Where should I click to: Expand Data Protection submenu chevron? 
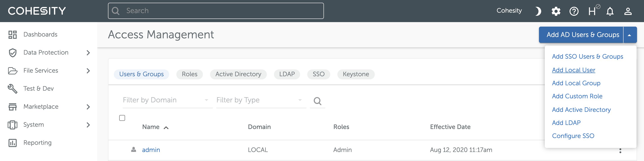pos(88,53)
